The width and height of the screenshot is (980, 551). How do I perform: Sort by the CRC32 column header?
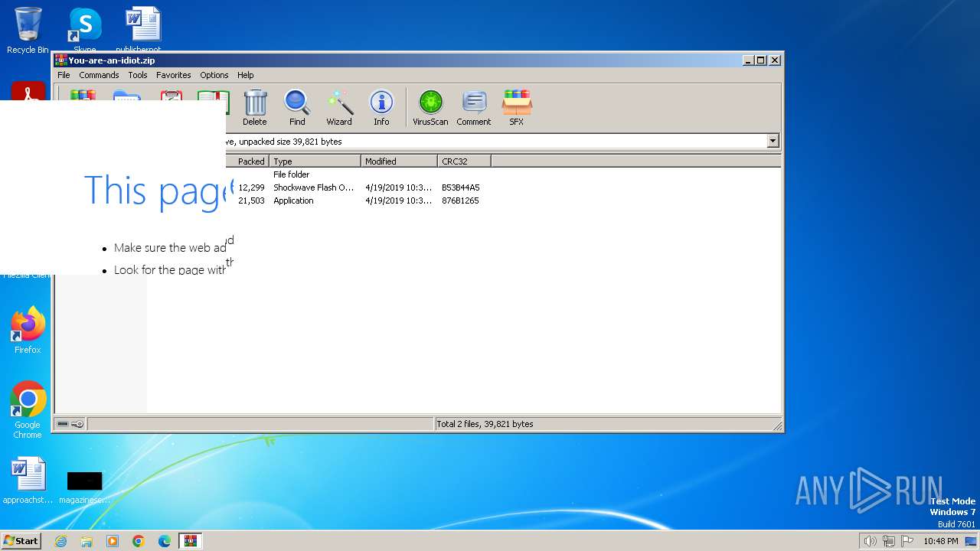click(464, 161)
